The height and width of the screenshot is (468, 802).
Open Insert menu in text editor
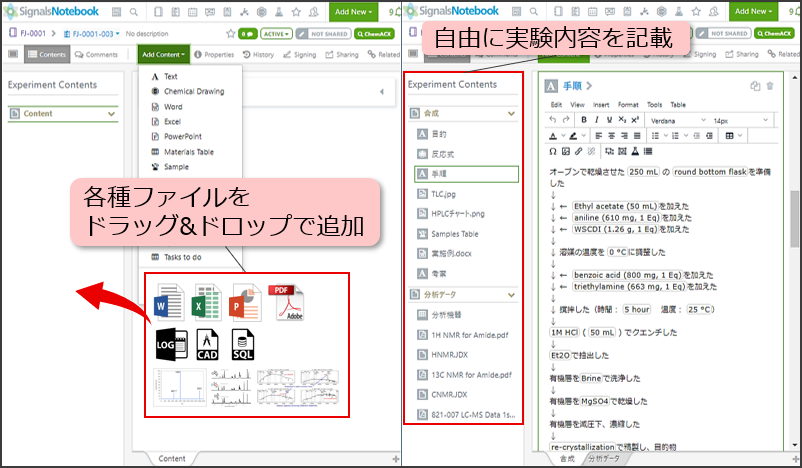tap(601, 105)
